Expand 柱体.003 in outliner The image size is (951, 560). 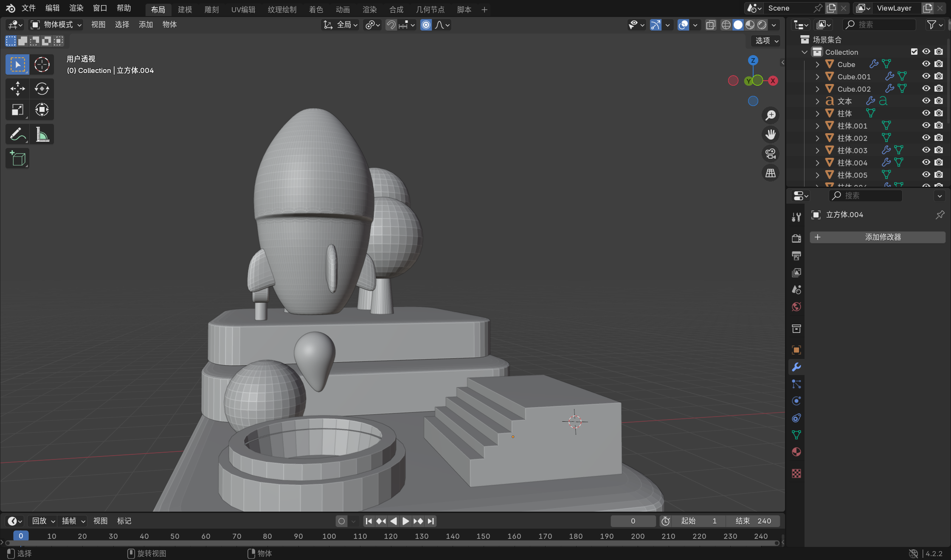[x=817, y=150]
